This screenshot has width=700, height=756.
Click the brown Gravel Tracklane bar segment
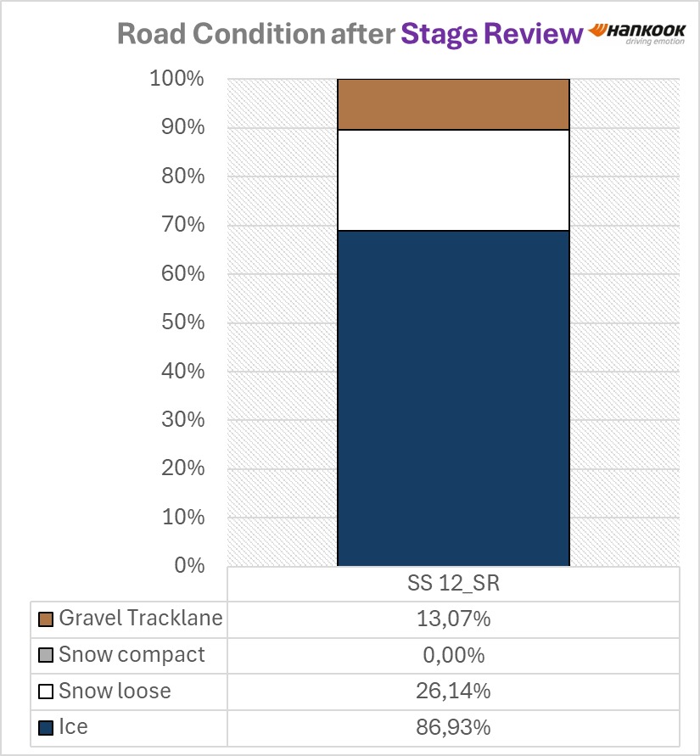coord(453,104)
